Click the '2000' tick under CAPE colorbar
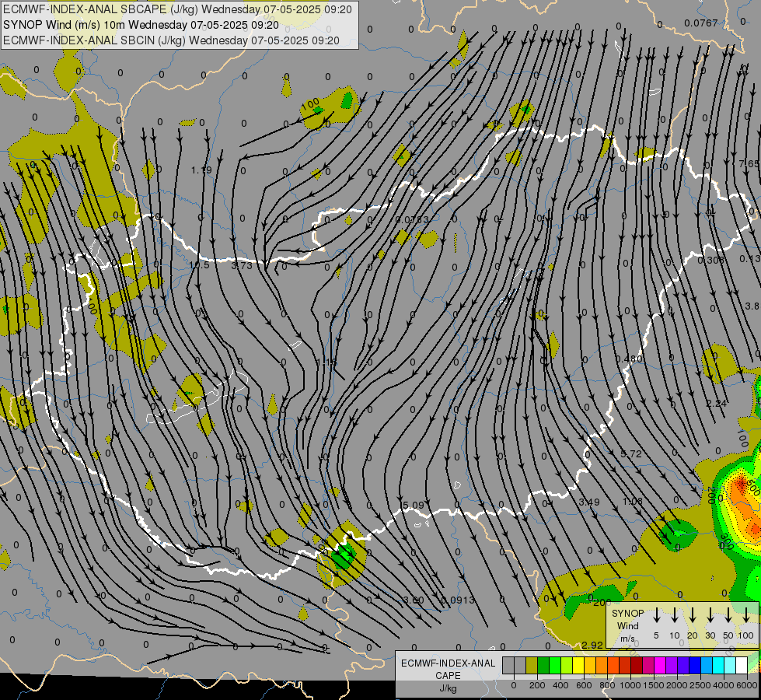The image size is (761, 700). click(676, 685)
